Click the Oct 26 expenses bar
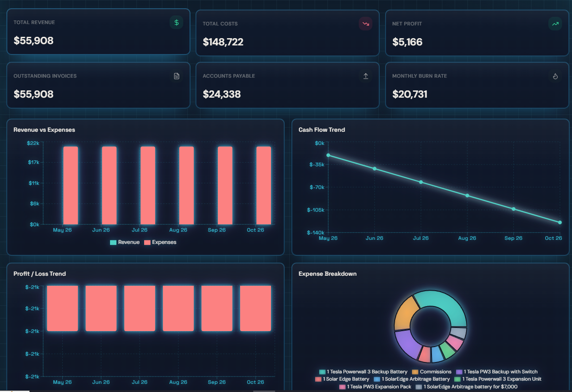572x392 pixels. (264, 185)
